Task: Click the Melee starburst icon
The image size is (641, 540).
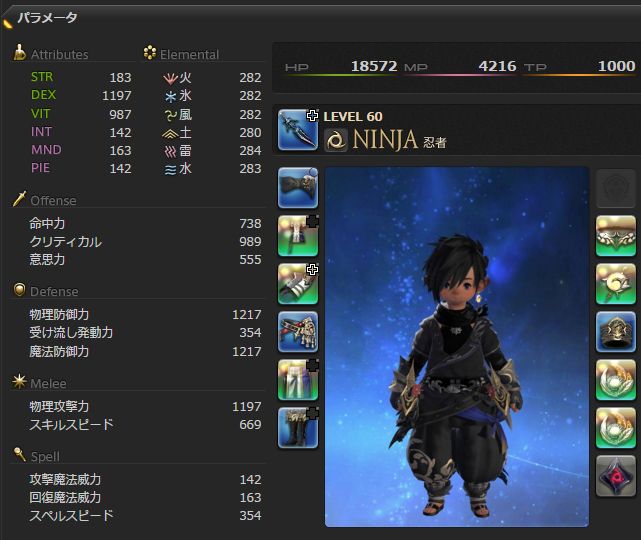Action: (x=19, y=381)
